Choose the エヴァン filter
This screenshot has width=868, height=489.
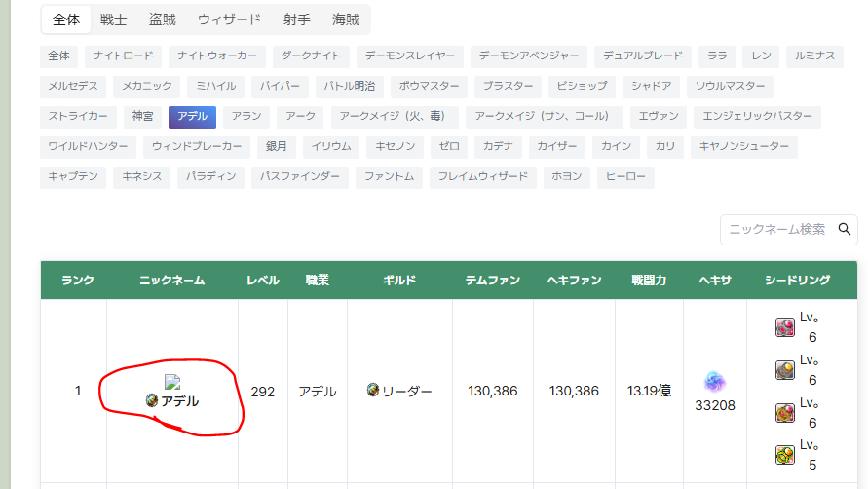click(659, 116)
